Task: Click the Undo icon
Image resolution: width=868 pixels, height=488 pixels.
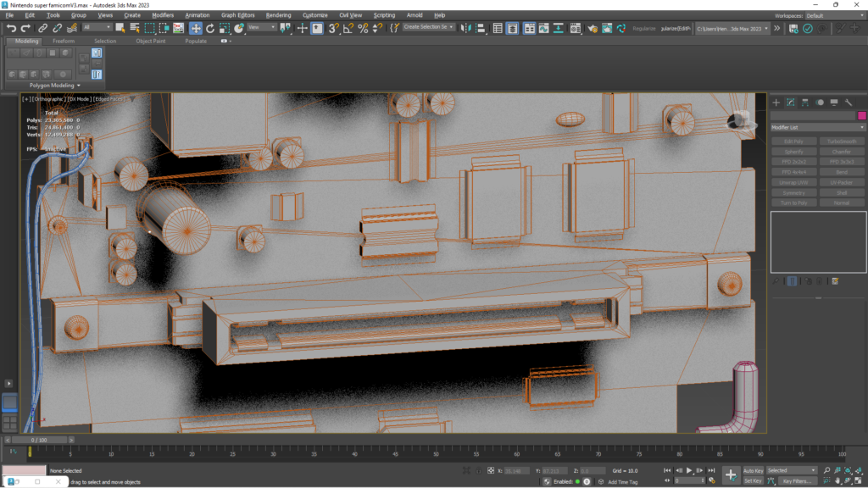Action: pyautogui.click(x=11, y=30)
